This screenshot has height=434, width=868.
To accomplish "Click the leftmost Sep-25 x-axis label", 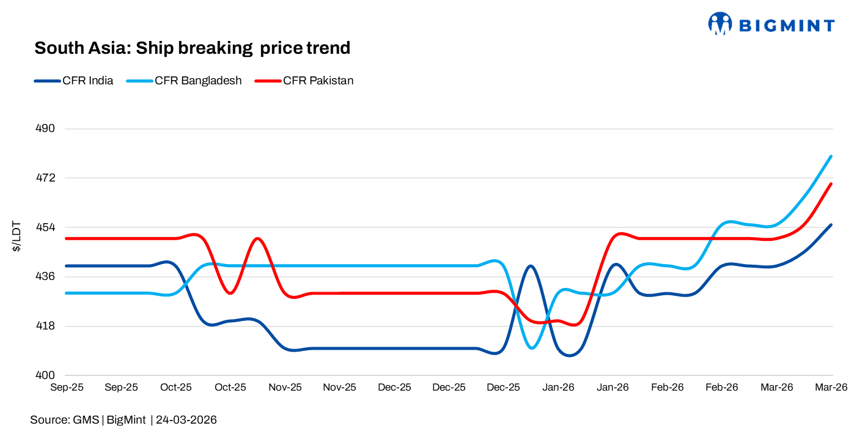I will coord(67,388).
